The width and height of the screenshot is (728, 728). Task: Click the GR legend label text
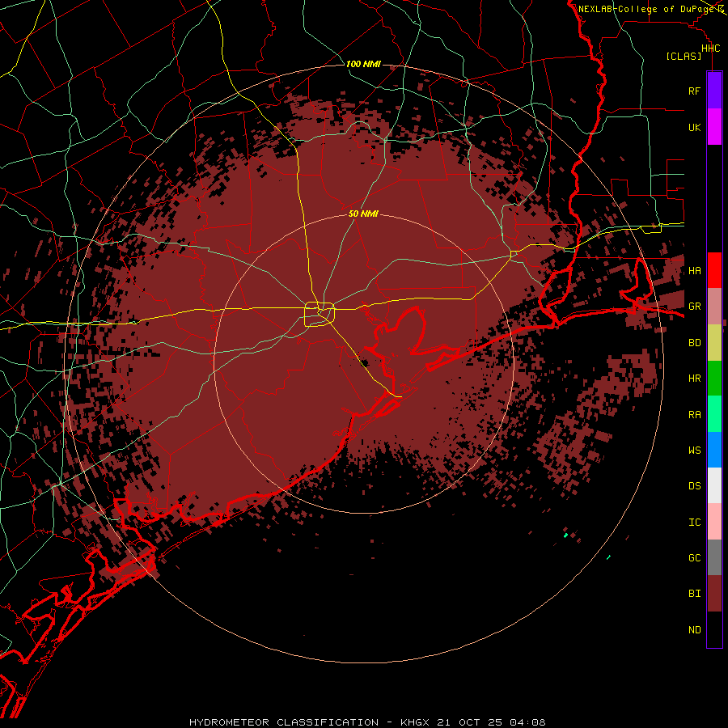[x=694, y=307]
